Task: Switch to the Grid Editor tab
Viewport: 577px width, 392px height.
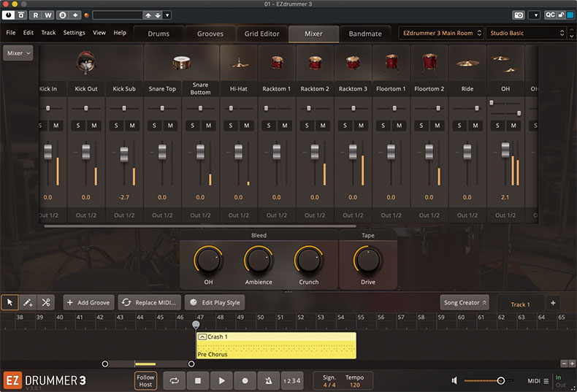Action: click(261, 34)
